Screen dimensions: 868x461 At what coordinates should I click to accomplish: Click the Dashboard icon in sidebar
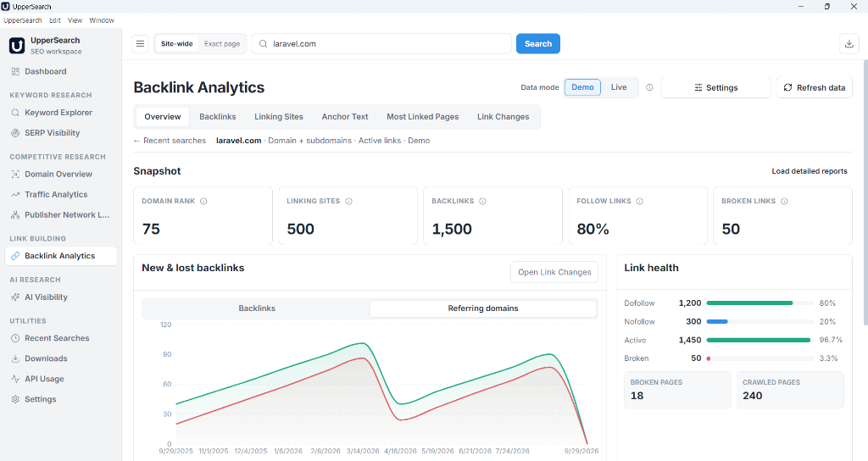tap(15, 71)
